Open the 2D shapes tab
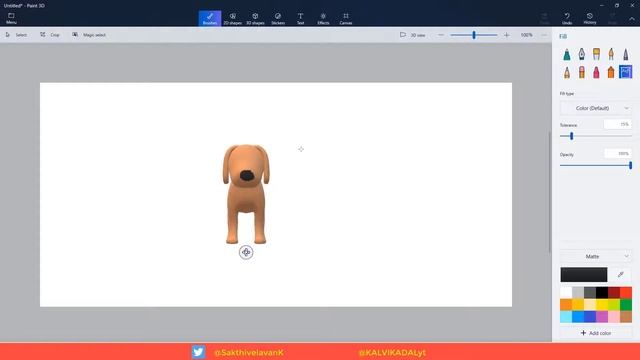 [233, 18]
